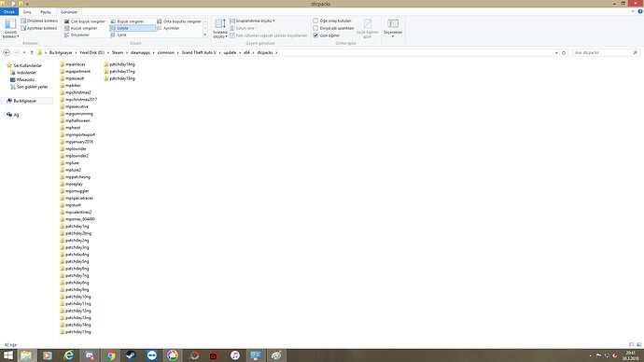Navigate to Grand Theft Auto V breadcrumb
Viewport: 644px width, 362px height.
(x=199, y=52)
